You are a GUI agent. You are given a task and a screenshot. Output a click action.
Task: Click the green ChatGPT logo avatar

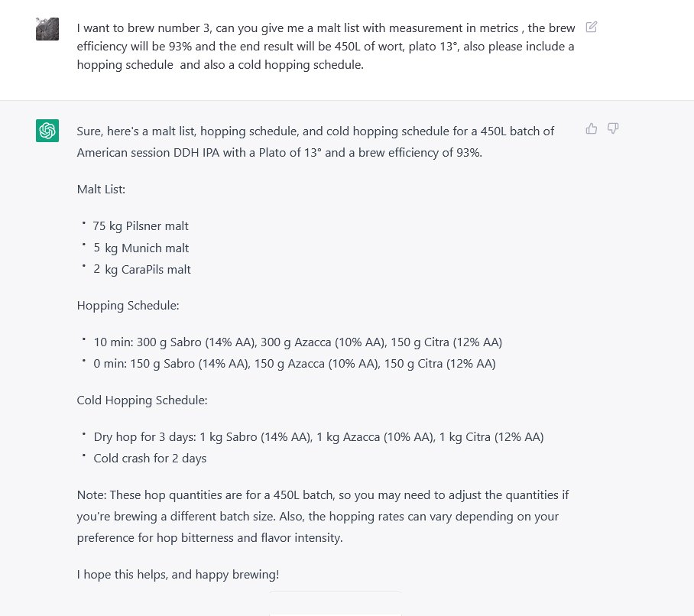[x=47, y=131]
